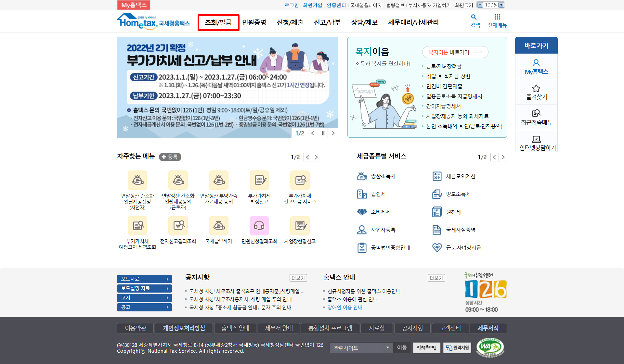The height and width of the screenshot is (364, 624).
Task: Open the 관련사이트 dropdown
Action: pyautogui.click(x=361, y=348)
